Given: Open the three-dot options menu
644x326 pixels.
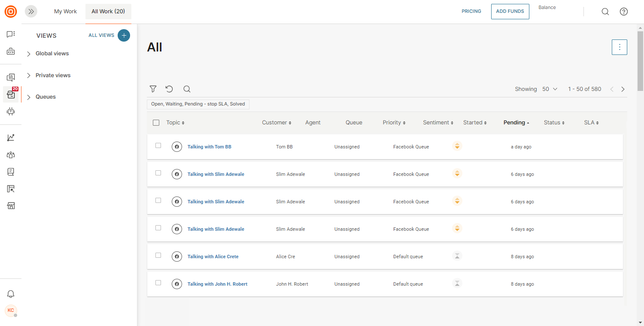Looking at the screenshot, I should [x=619, y=47].
